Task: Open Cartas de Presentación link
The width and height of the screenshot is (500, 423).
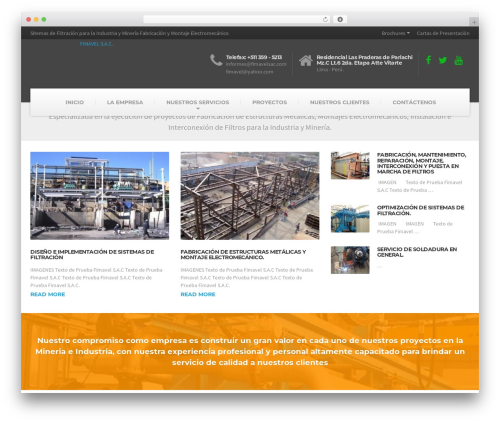Action: [x=443, y=33]
